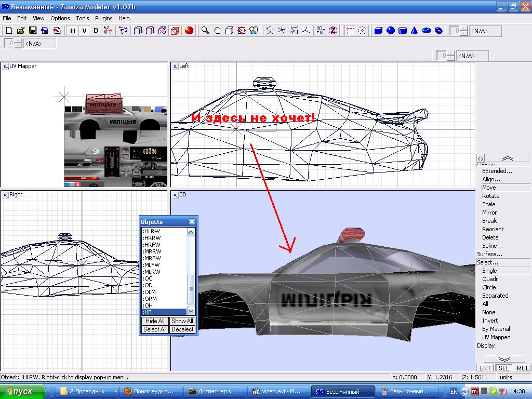Click Select All in Objects panel

pos(155,329)
